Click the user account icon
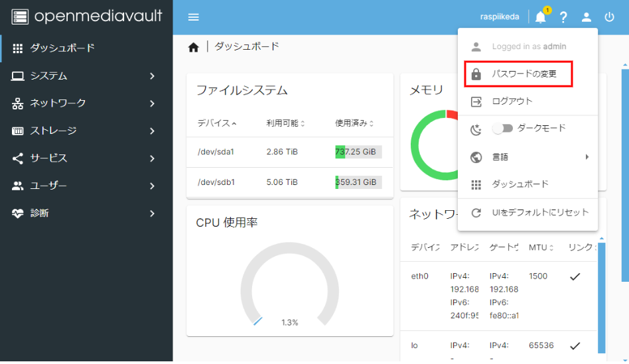The height and width of the screenshot is (364, 629). (587, 17)
